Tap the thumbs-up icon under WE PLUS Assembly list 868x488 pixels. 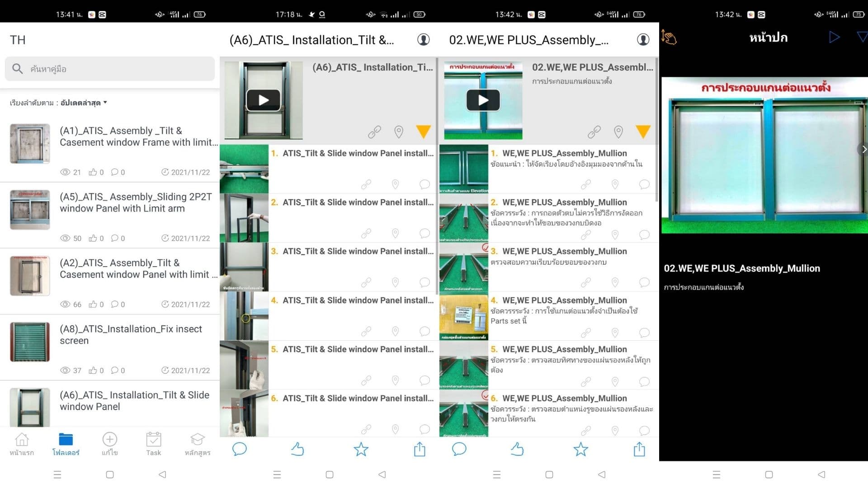517,449
